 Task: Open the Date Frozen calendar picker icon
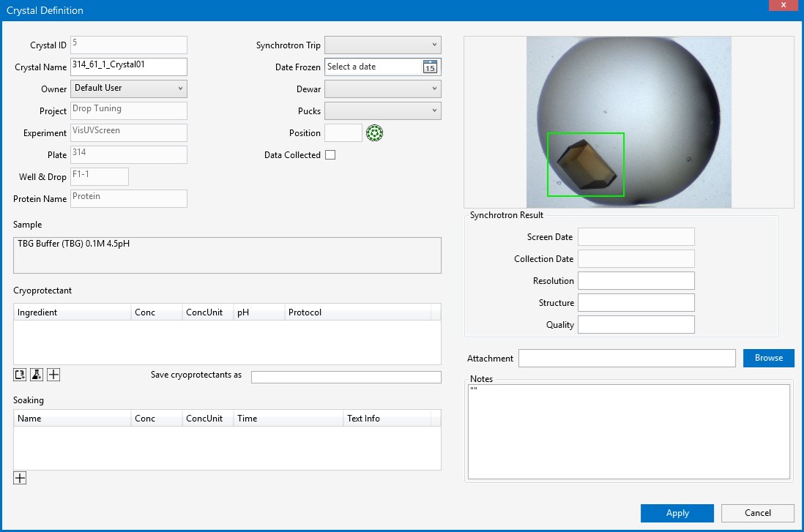tap(430, 67)
